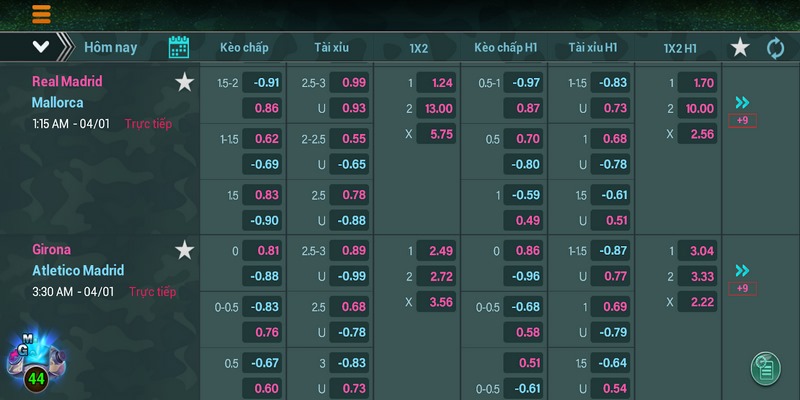Pick handicap 1-1.5 odds 0.62
The height and width of the screenshot is (400, 800).
tap(262, 139)
